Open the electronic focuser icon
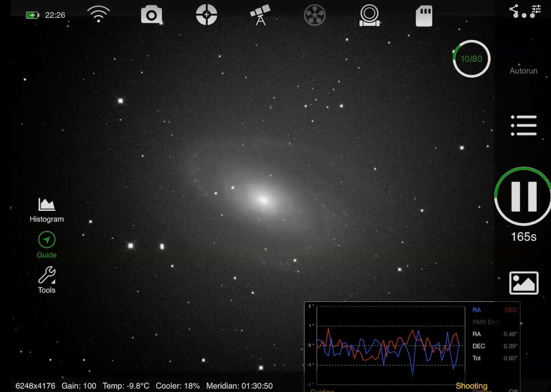 (x=369, y=15)
